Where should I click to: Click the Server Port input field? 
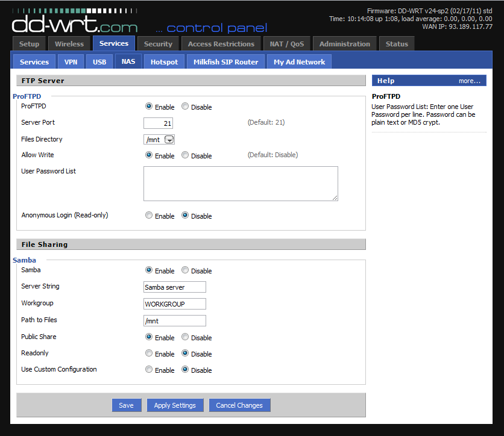point(158,123)
